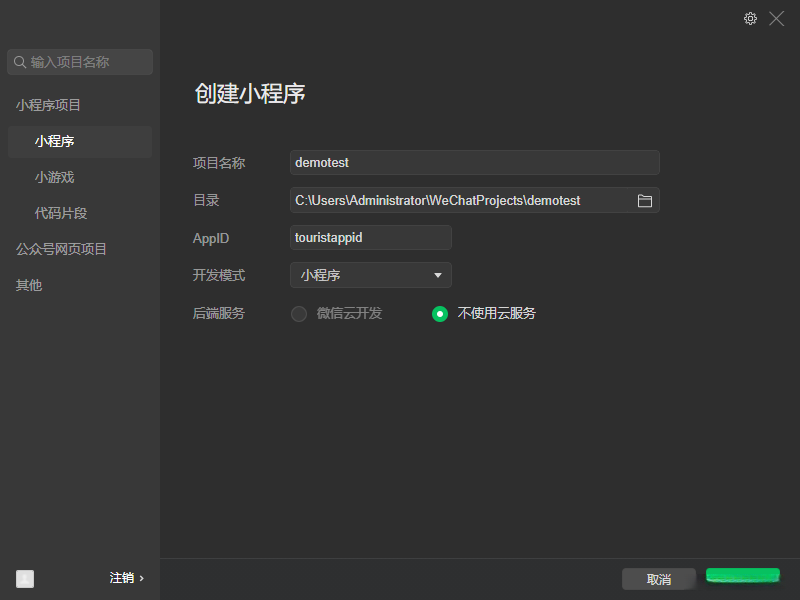This screenshot has height=600, width=800.
Task: Close the dialog with the X icon
Action: tap(777, 18)
